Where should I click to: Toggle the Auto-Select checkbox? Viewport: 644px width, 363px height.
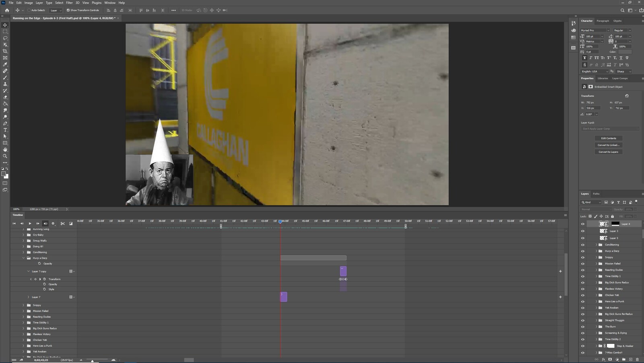pyautogui.click(x=29, y=10)
